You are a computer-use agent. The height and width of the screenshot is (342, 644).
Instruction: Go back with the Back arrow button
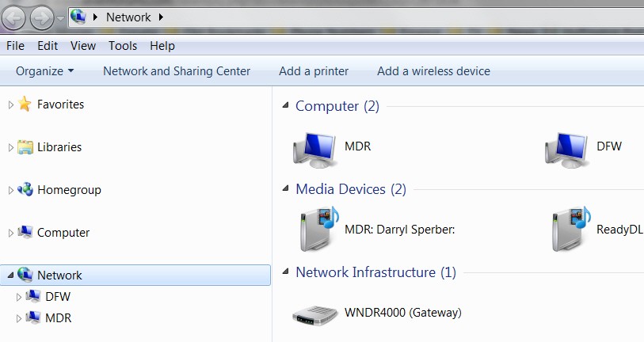tap(14, 17)
